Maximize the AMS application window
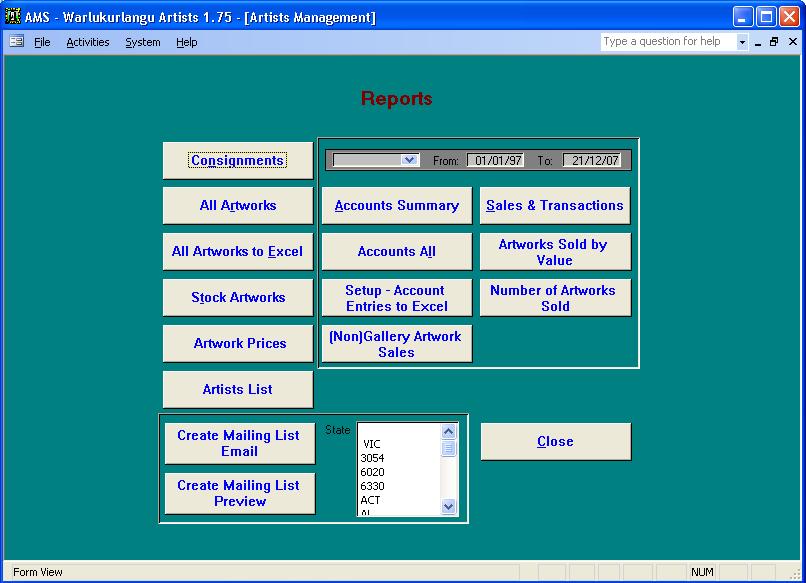The width and height of the screenshot is (806, 583). (766, 16)
